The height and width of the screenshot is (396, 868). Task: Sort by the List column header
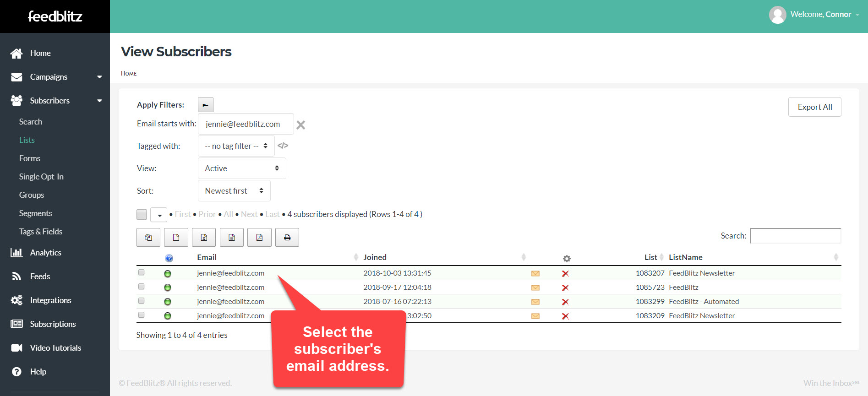pyautogui.click(x=651, y=257)
